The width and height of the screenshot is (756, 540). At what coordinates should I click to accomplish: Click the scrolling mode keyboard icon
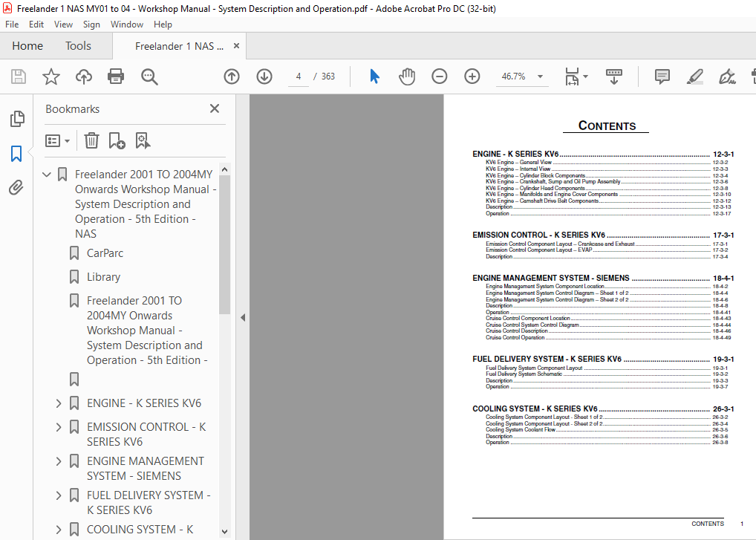[613, 77]
